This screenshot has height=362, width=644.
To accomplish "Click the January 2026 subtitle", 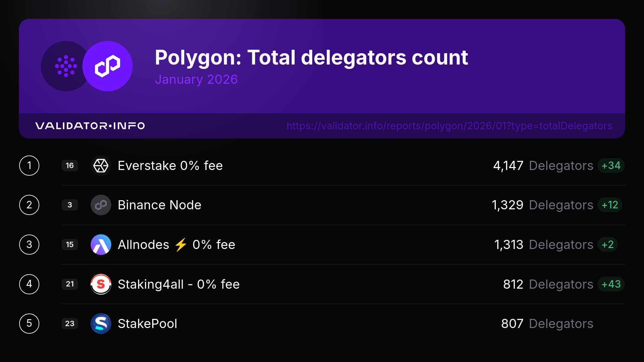I will point(196,79).
